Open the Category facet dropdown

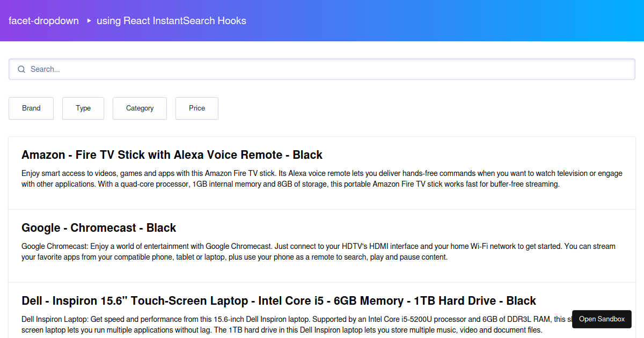point(140,108)
